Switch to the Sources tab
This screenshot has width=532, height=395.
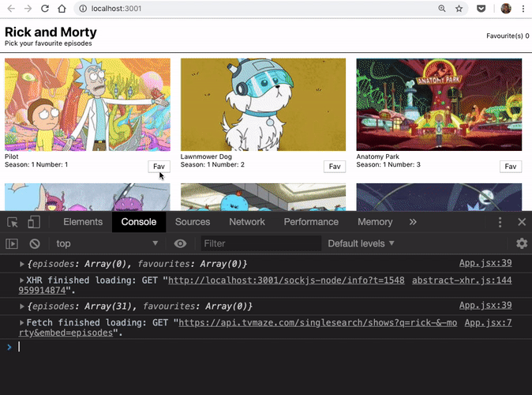pos(193,222)
